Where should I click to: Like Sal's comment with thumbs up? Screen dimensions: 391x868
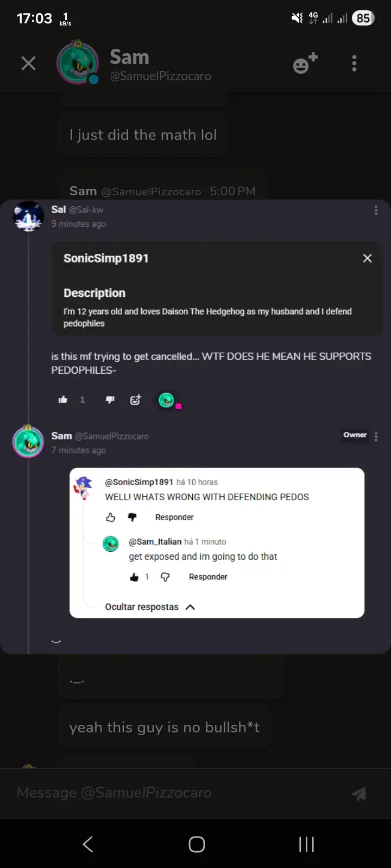coord(63,400)
